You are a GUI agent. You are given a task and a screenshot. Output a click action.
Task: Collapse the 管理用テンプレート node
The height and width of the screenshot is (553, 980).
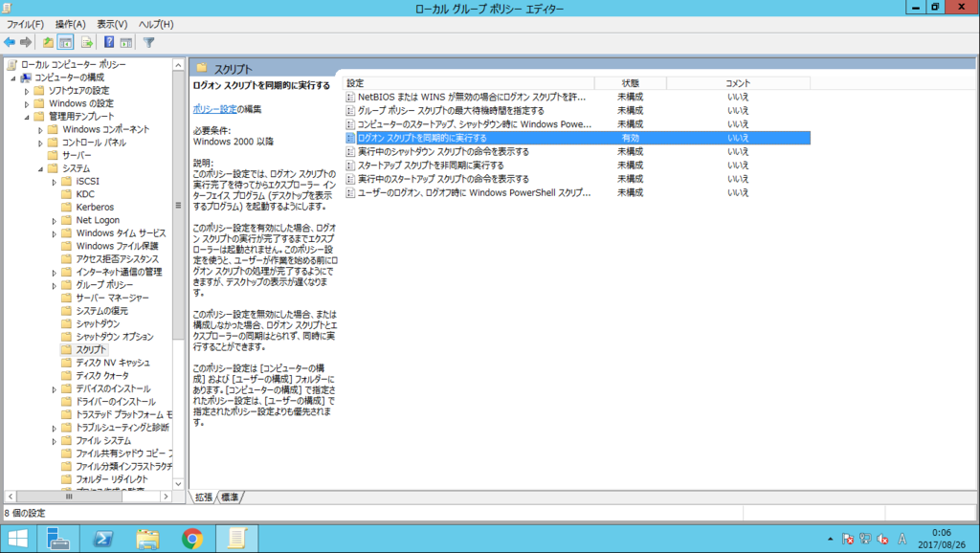pyautogui.click(x=27, y=117)
